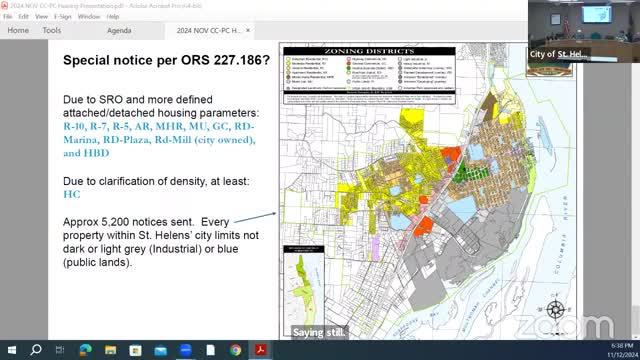This screenshot has height=360, width=640.
Task: Switch to the Zoom app in the taskbar
Action: 186,350
